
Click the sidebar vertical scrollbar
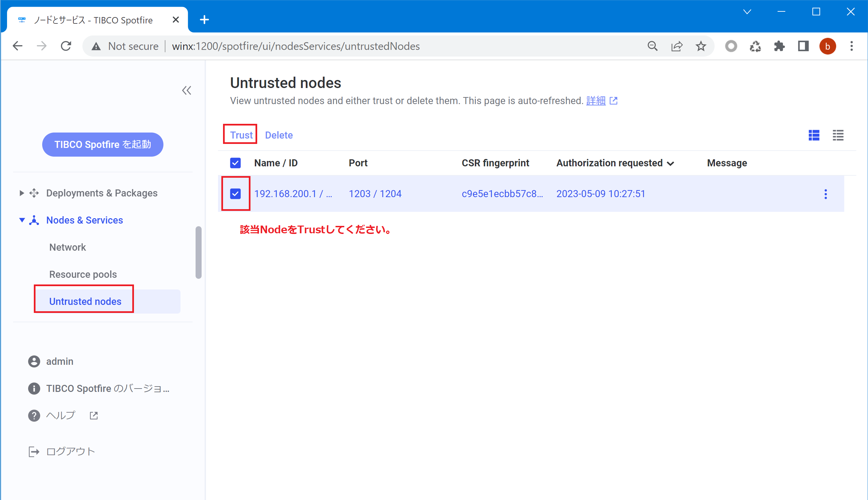point(198,252)
